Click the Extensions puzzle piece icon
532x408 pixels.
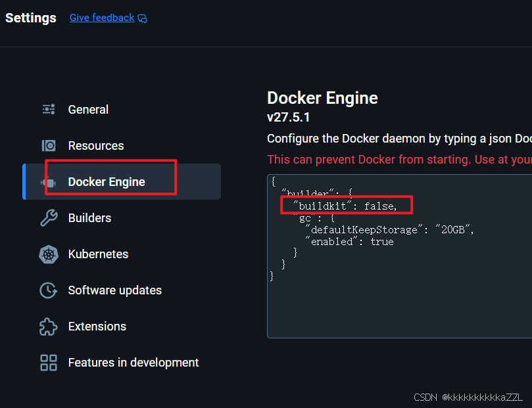pos(49,327)
